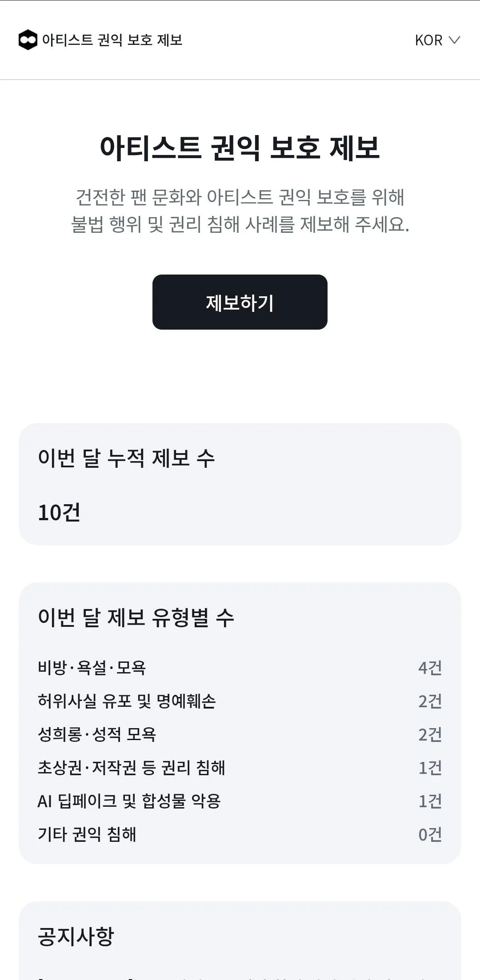Choose the 허위사실 유포 및 명예훼손 row
The image size is (480, 980).
(240, 701)
